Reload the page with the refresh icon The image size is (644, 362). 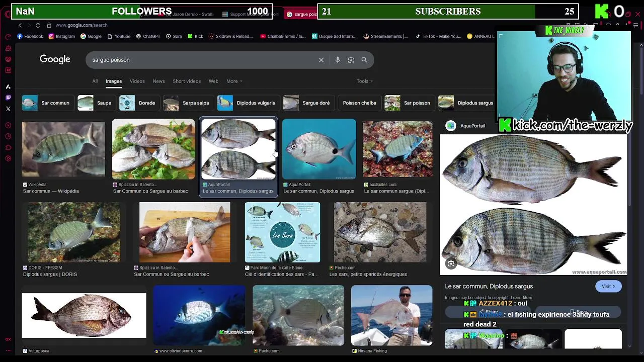pyautogui.click(x=38, y=25)
